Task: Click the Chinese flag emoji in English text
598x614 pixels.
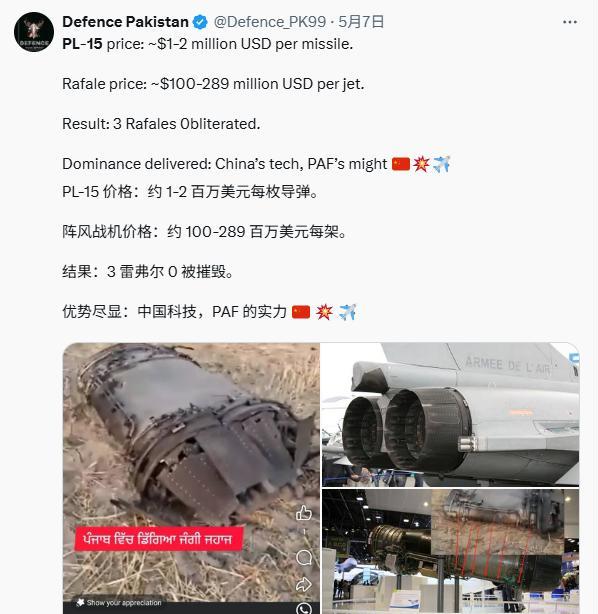Action: click(x=401, y=164)
